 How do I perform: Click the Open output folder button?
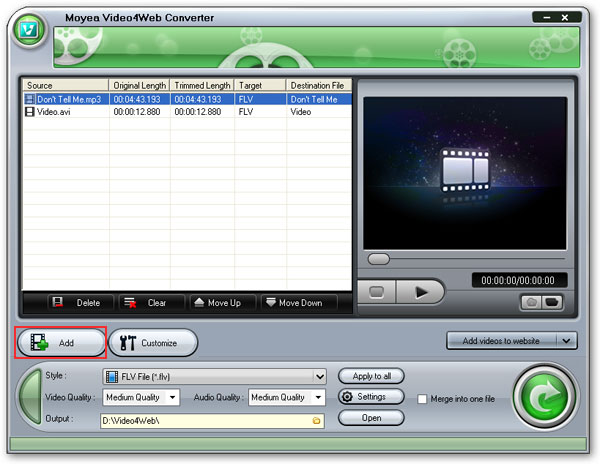pyautogui.click(x=371, y=418)
